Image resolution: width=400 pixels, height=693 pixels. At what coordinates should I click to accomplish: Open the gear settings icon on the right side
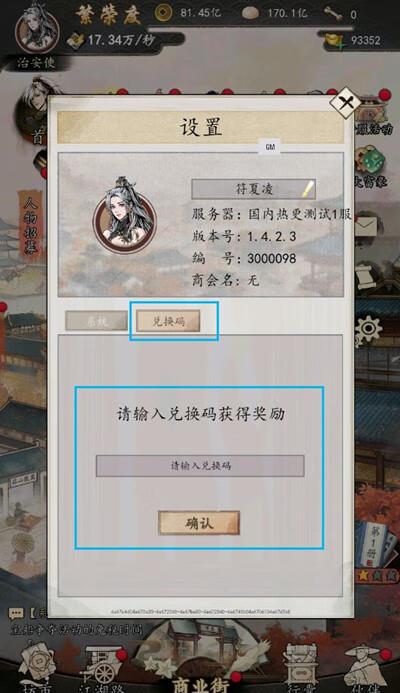tap(368, 329)
